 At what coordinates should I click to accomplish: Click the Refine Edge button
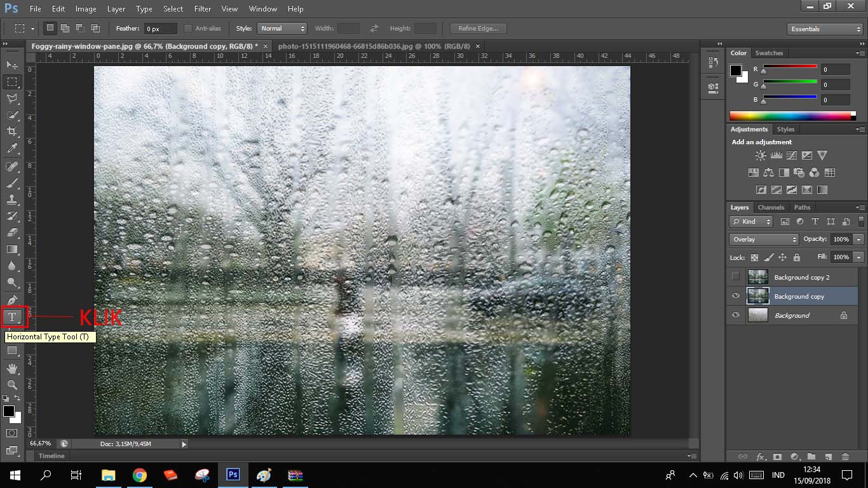point(478,29)
